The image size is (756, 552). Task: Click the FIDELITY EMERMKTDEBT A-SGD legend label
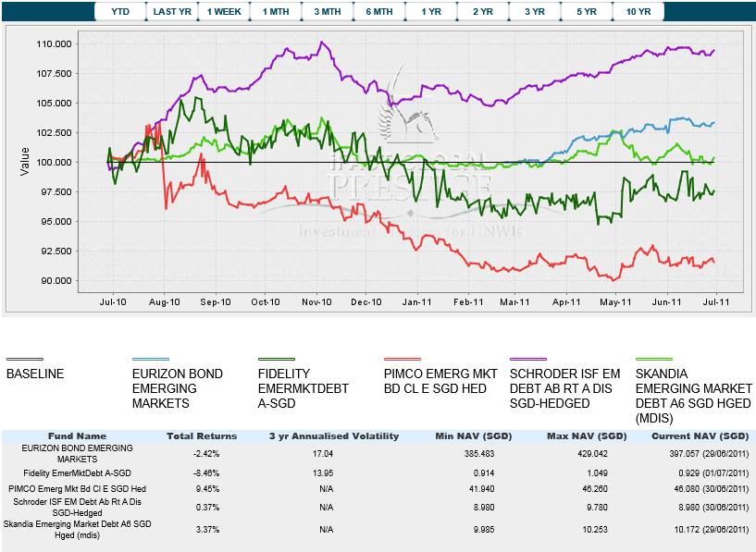[x=304, y=388]
